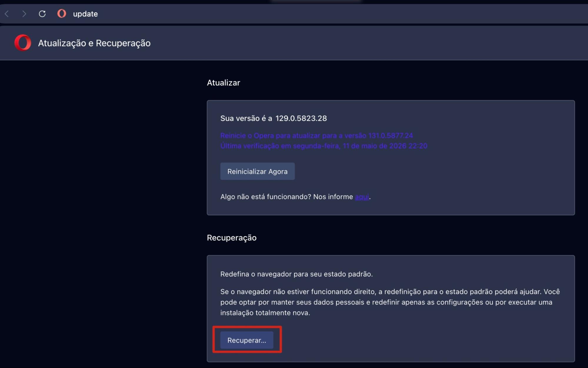
Task: Open the "aqui" report link
Action: (362, 197)
